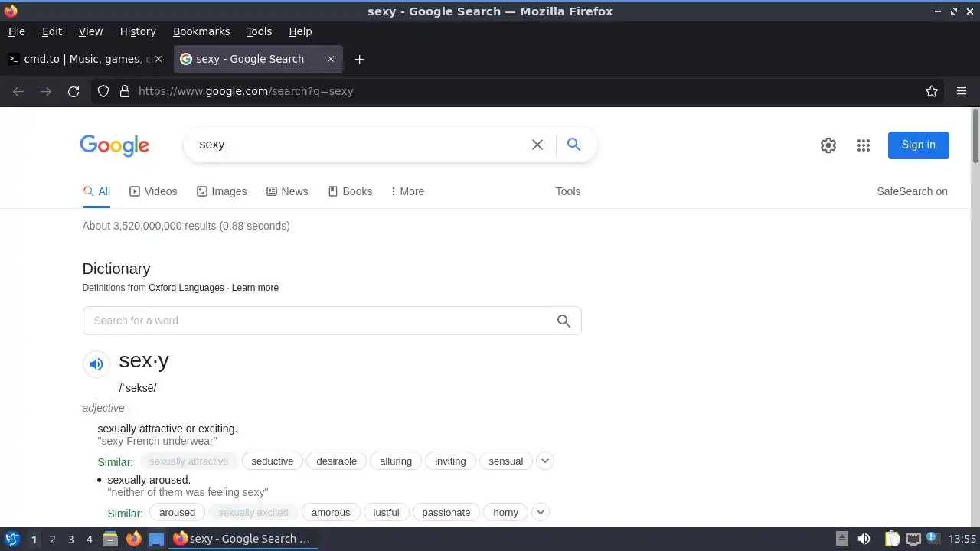Open the Bookmarks menu
This screenshot has height=551, width=980.
[x=201, y=31]
